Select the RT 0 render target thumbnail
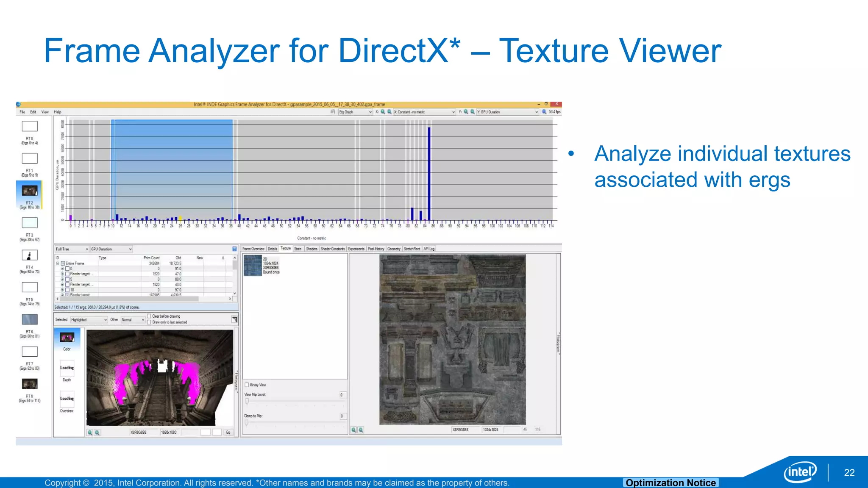 (x=30, y=126)
